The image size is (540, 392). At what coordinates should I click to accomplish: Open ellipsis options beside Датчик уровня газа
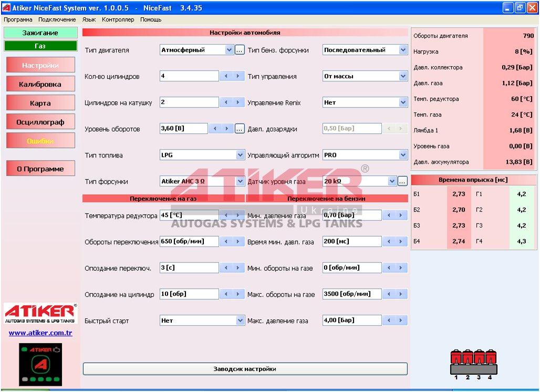coord(402,181)
